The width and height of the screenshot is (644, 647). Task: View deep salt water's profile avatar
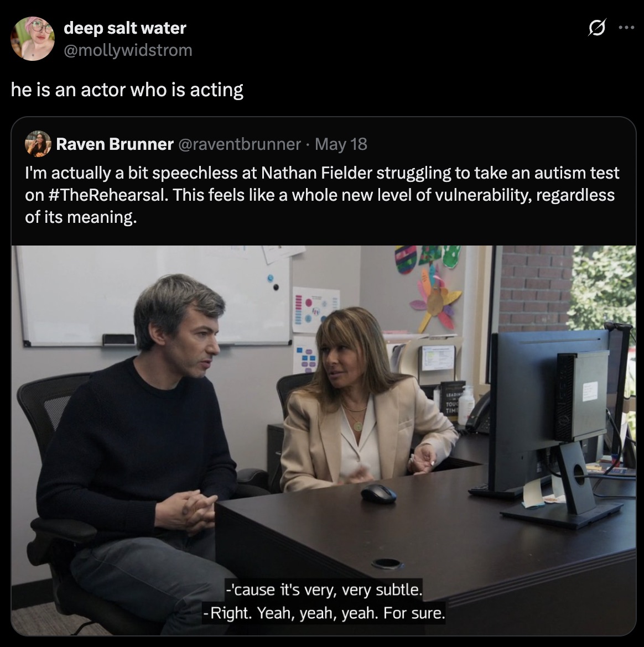(32, 39)
